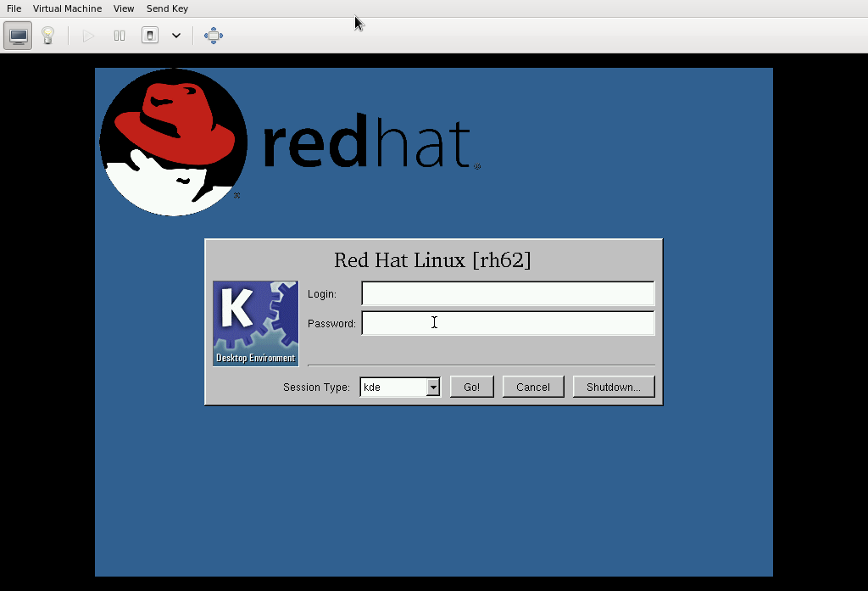The image size is (868, 591).
Task: Focus the Password text field
Action: [x=508, y=323]
